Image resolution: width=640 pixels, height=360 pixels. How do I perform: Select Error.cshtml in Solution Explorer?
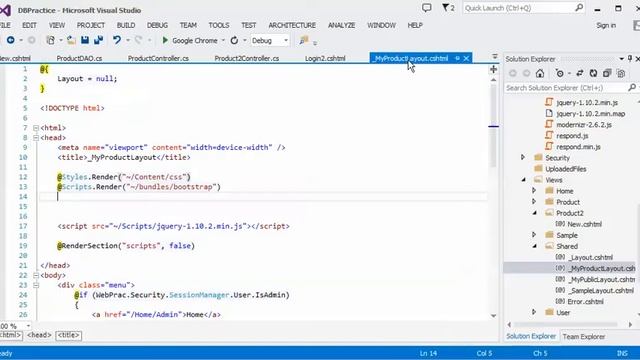click(x=585, y=301)
